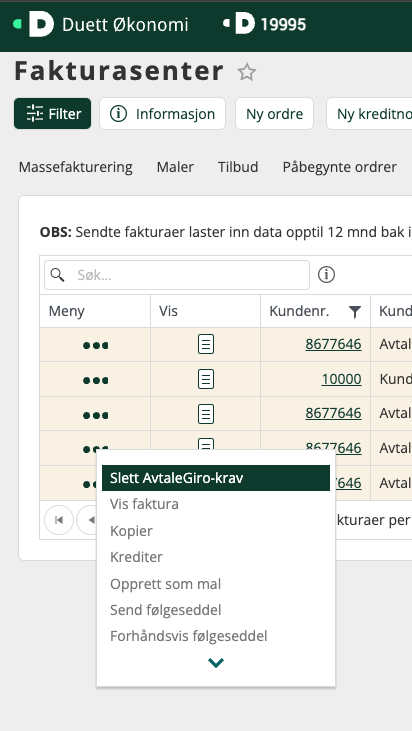The width and height of the screenshot is (412, 731).
Task: Go to first page of table
Action: [59, 520]
